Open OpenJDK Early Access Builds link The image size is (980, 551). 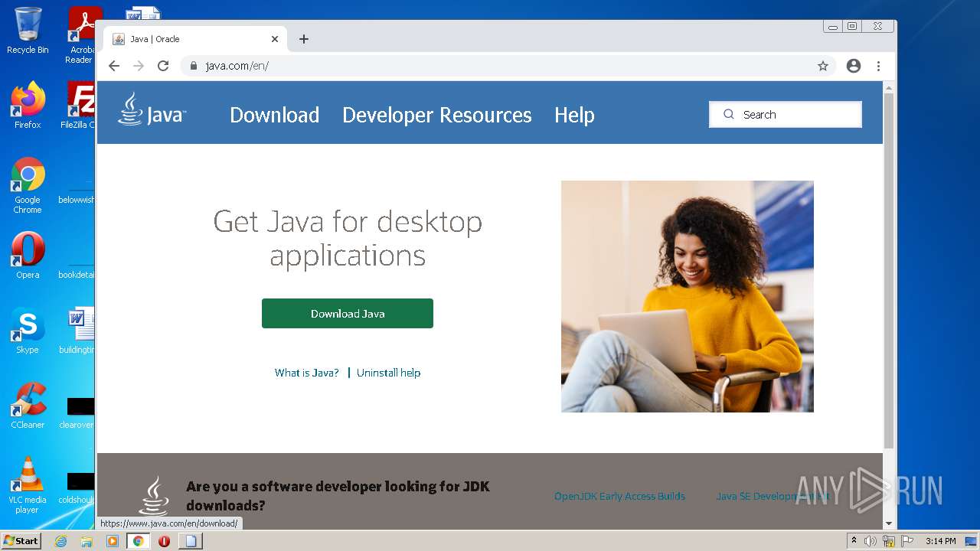click(619, 496)
